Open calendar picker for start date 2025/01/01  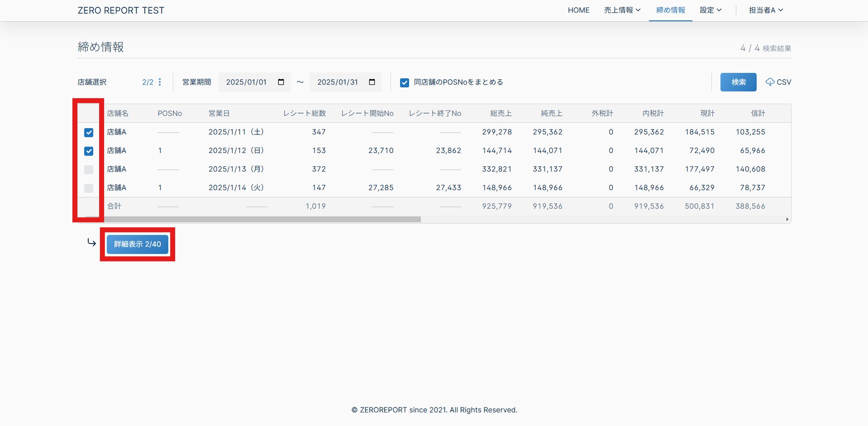point(281,82)
